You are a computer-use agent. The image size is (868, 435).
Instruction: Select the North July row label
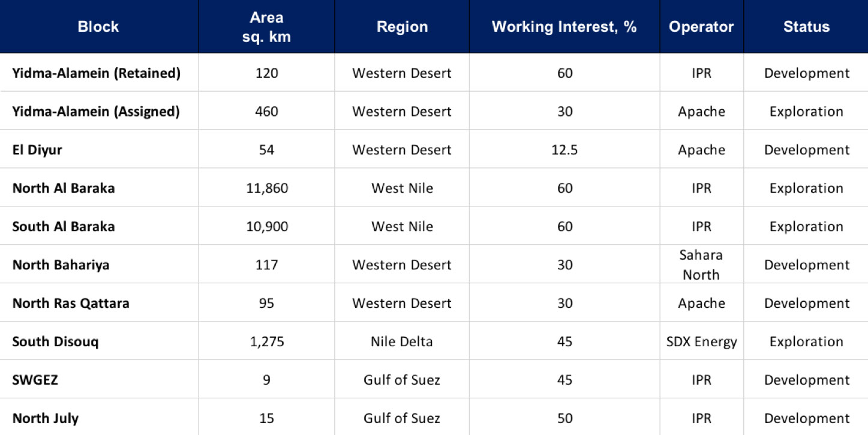(46, 419)
